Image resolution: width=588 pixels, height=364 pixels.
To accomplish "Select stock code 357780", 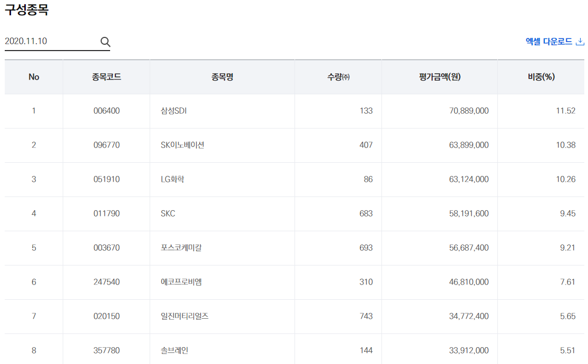I will (106, 350).
